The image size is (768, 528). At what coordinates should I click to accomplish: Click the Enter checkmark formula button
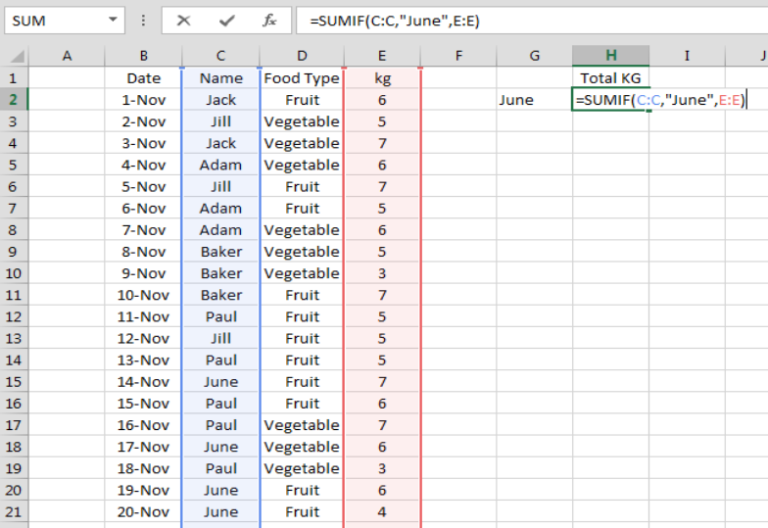227,20
